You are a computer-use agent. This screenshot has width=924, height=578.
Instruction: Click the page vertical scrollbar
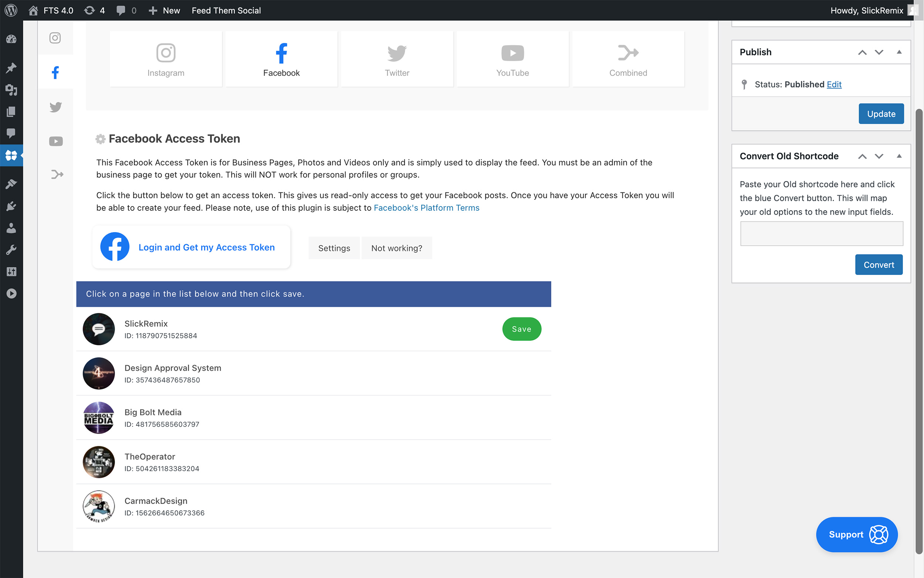coord(919,331)
